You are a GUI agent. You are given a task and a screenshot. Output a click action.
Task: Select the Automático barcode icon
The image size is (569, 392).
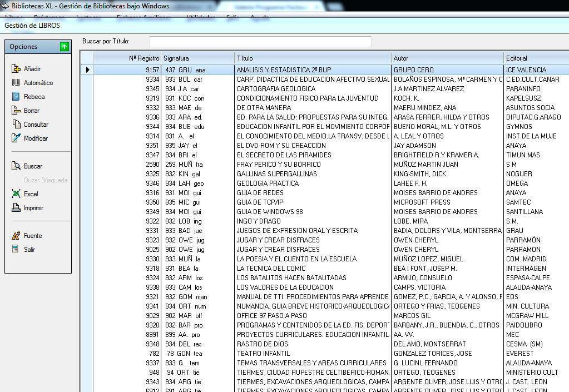tap(16, 83)
